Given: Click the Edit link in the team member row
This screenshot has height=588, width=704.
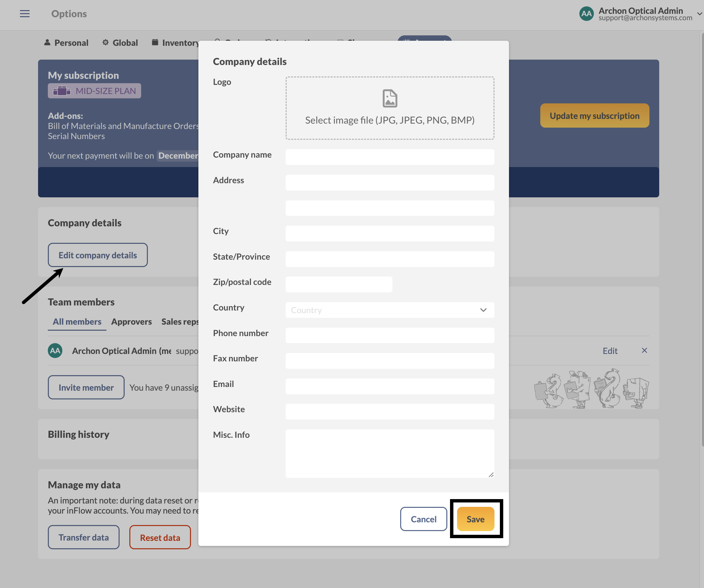Looking at the screenshot, I should (610, 351).
